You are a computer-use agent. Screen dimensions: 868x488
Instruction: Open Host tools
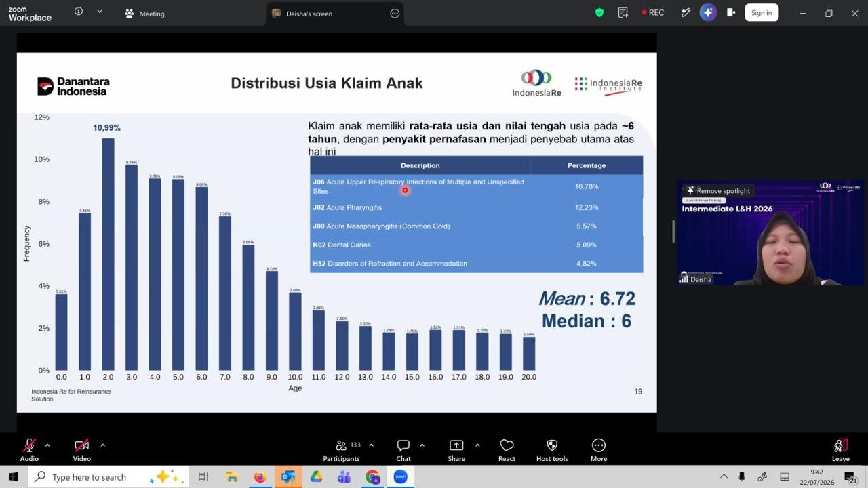coord(552,449)
